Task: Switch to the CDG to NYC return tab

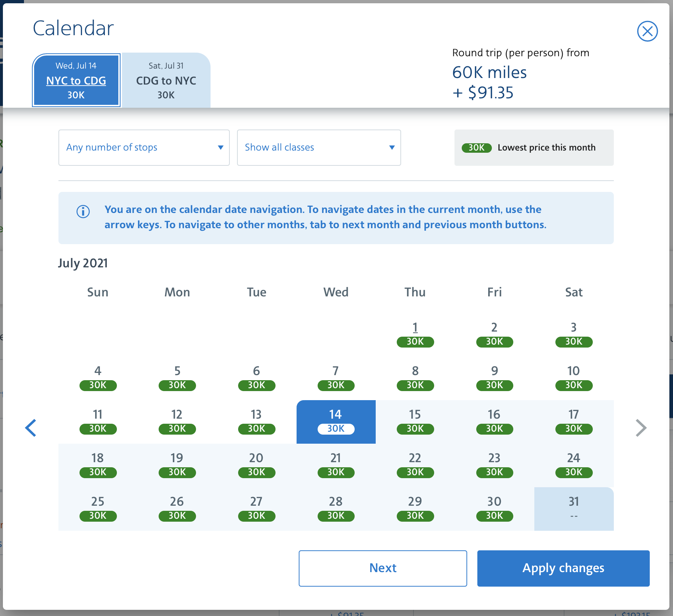Action: pyautogui.click(x=166, y=81)
